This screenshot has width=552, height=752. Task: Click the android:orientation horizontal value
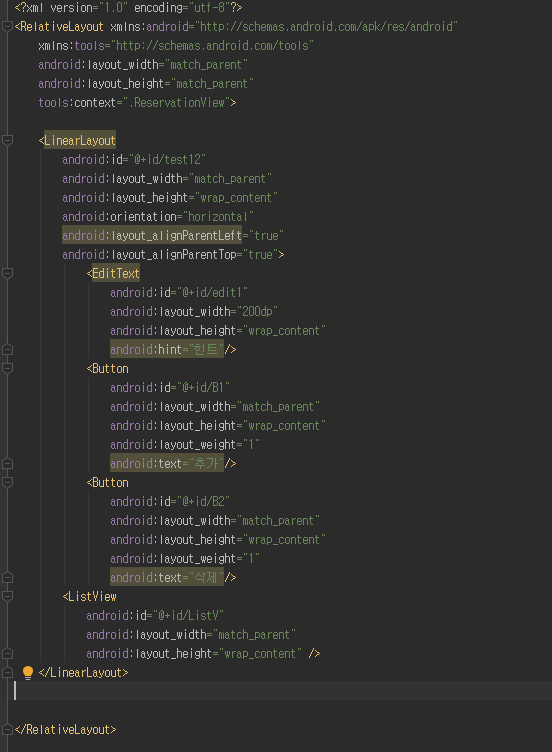pos(219,217)
